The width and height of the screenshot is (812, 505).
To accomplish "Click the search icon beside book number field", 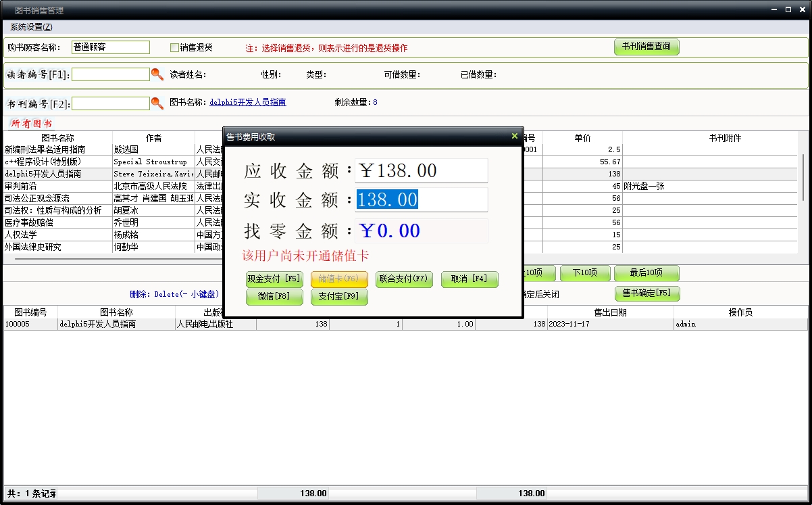I will point(157,103).
